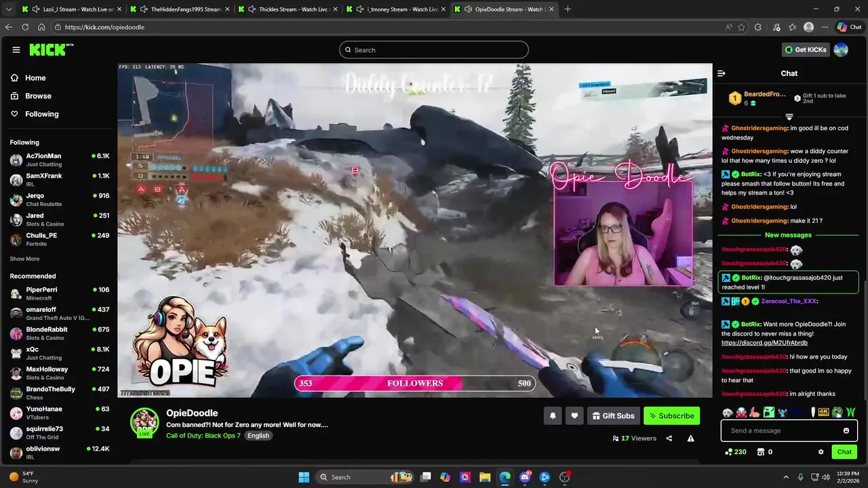Open the emoji picker in the message box
Screen dimensions: 868x488
pyautogui.click(x=846, y=430)
